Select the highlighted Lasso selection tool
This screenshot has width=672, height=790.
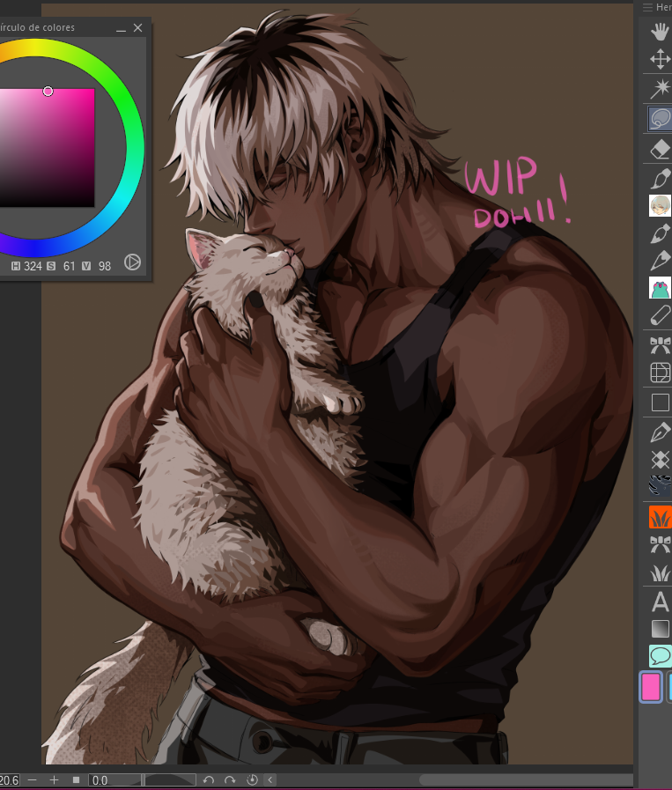[660, 119]
